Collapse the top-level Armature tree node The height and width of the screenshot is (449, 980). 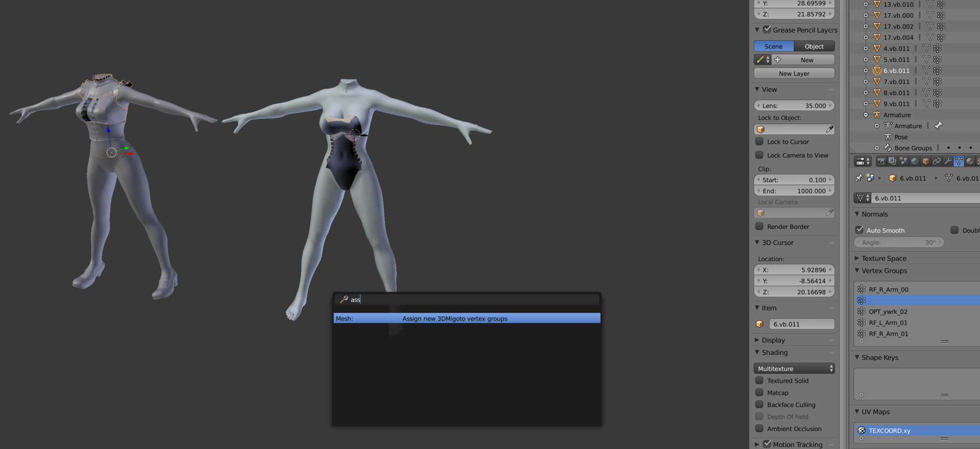866,115
